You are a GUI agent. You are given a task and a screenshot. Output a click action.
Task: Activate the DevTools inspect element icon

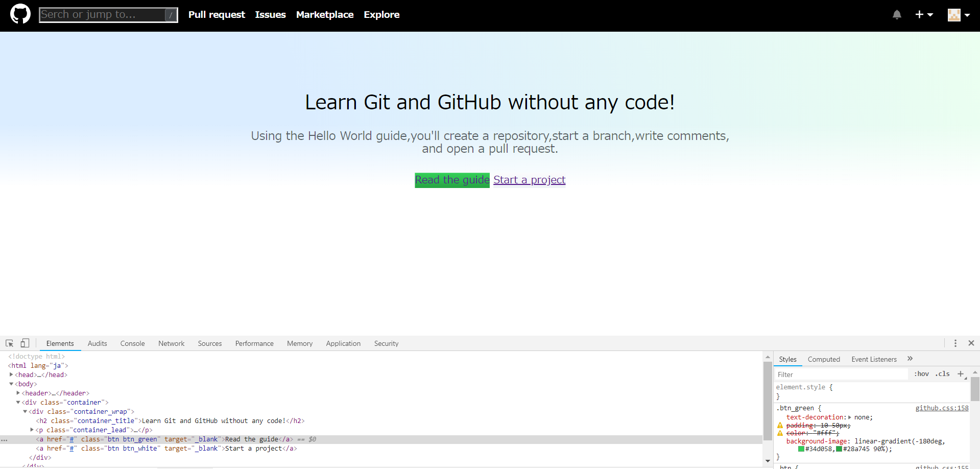9,343
